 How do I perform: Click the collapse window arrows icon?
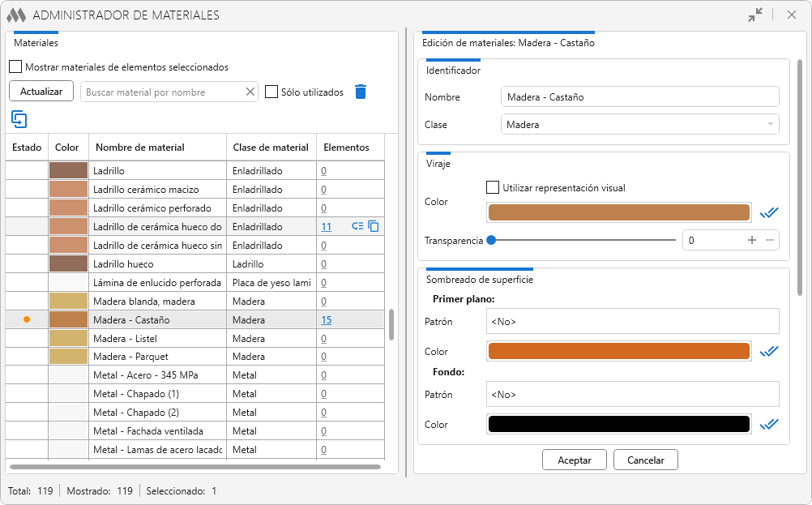point(755,15)
